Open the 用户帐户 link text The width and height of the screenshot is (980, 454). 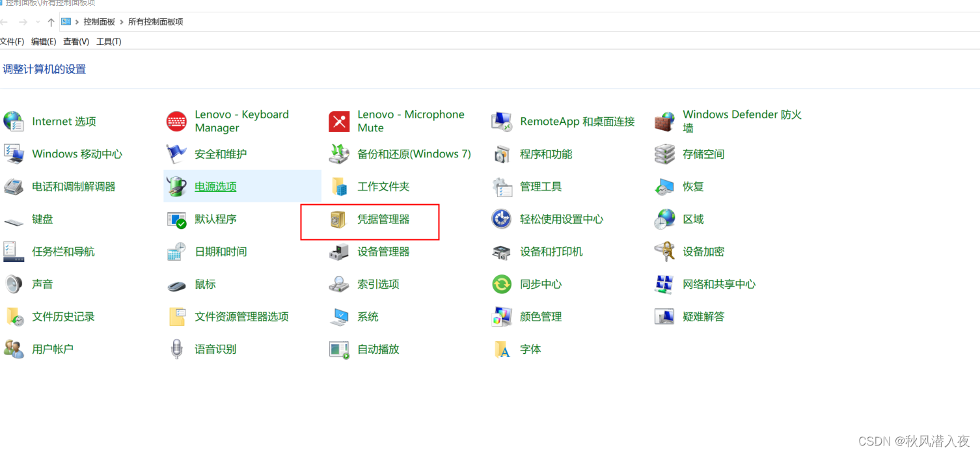click(53, 349)
